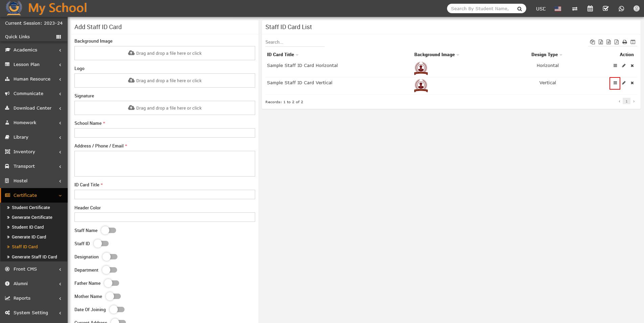The height and width of the screenshot is (323, 644).
Task: Turn on the Designation toggle
Action: [110, 257]
